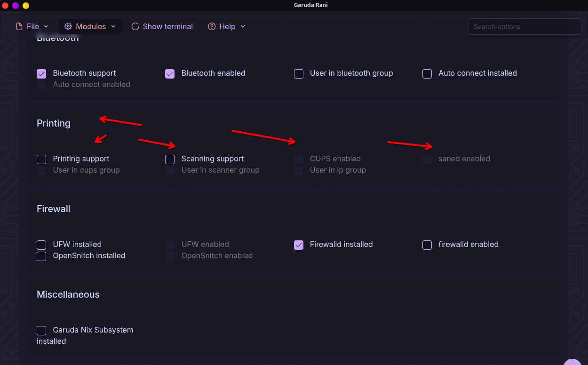This screenshot has width=588, height=365.
Task: Click the question mark icon beside Help
Action: tap(212, 26)
